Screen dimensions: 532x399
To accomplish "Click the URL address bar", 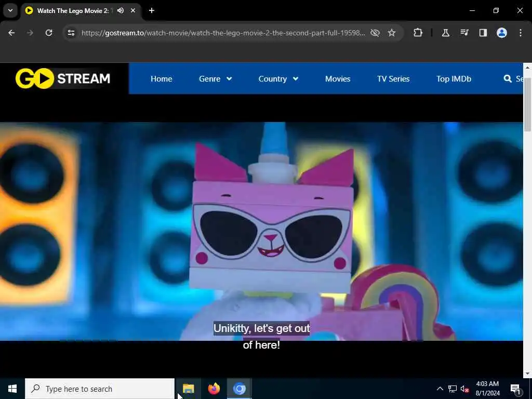I will click(x=223, y=33).
